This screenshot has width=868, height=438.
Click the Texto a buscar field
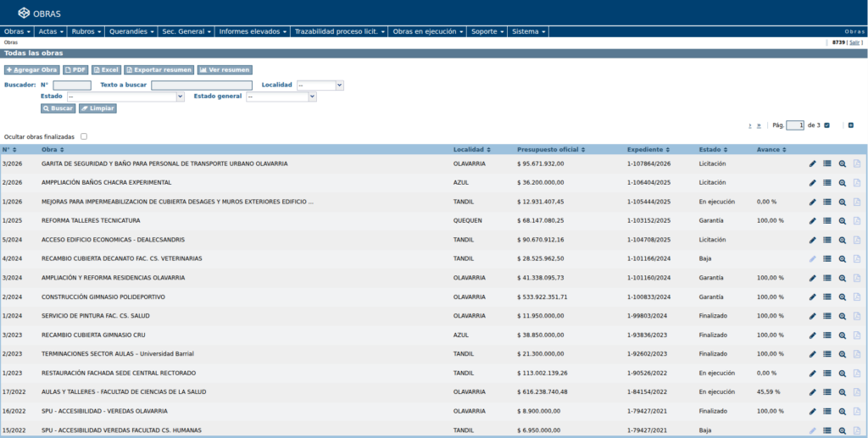[202, 86]
